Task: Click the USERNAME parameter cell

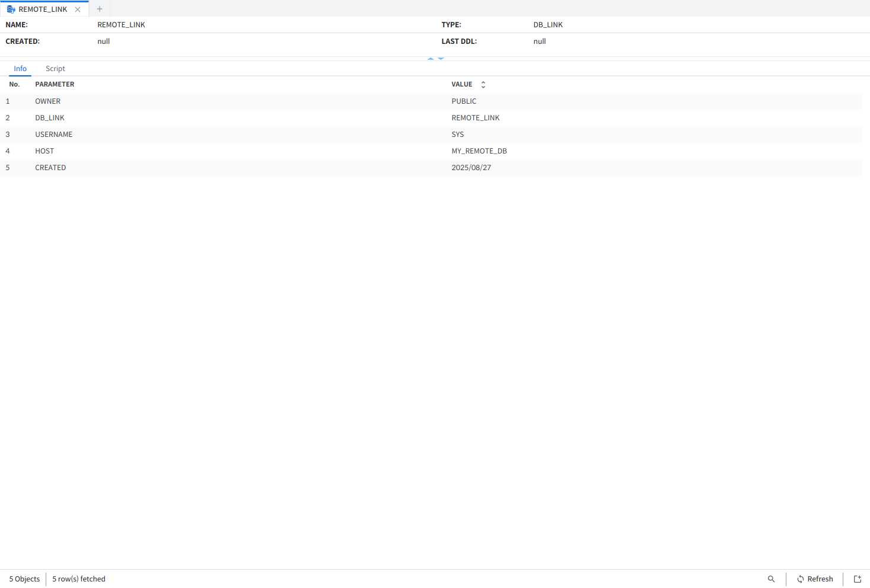Action: [54, 135]
